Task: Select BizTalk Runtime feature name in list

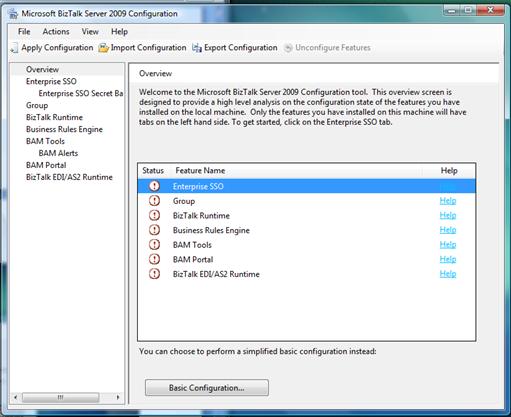Action: click(201, 216)
